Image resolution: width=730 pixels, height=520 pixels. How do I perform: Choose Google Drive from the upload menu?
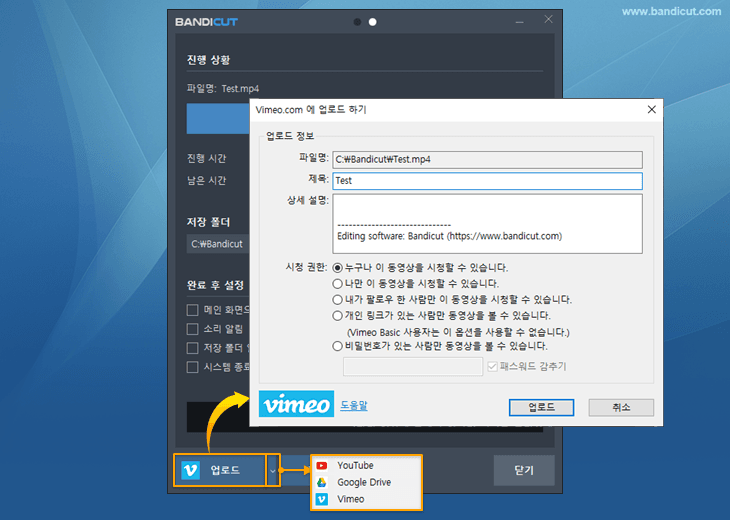(364, 482)
